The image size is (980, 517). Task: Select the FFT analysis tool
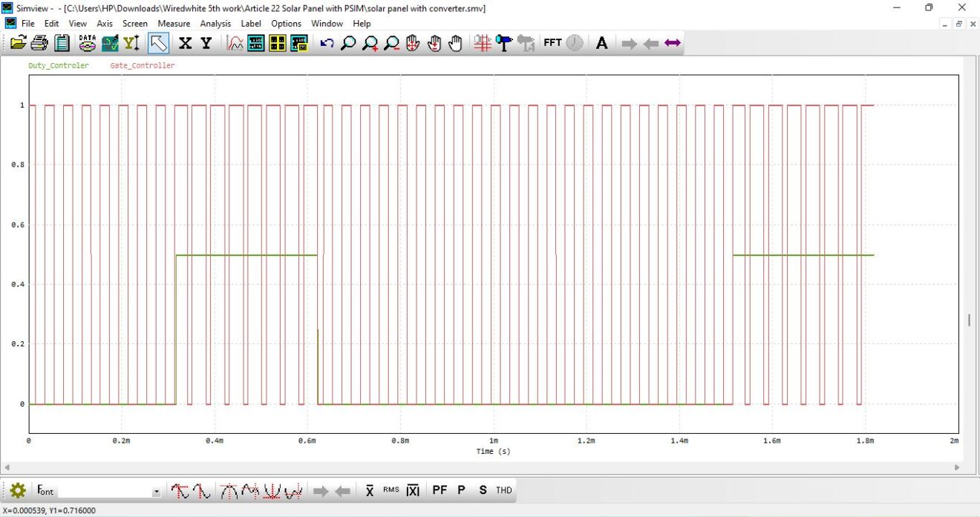click(552, 42)
